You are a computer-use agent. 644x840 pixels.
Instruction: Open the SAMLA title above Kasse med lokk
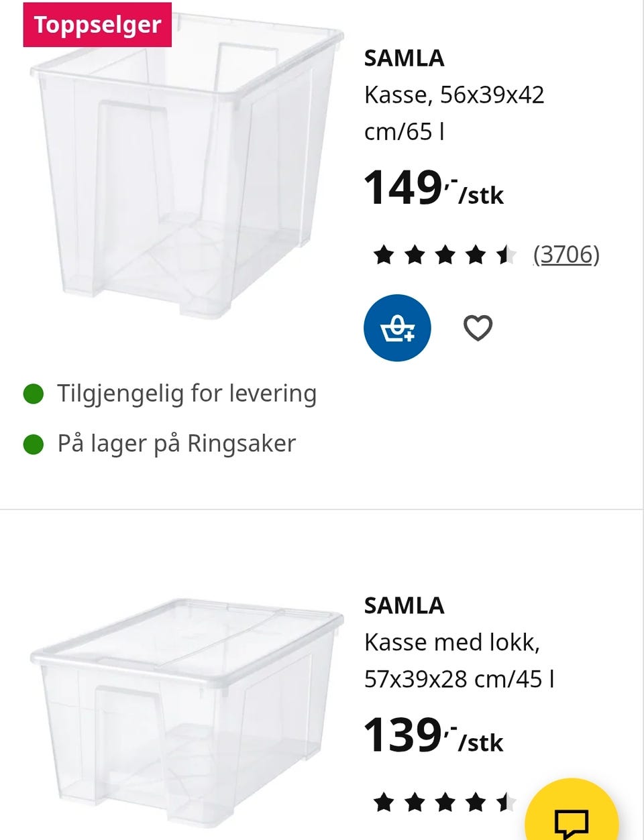tap(405, 605)
